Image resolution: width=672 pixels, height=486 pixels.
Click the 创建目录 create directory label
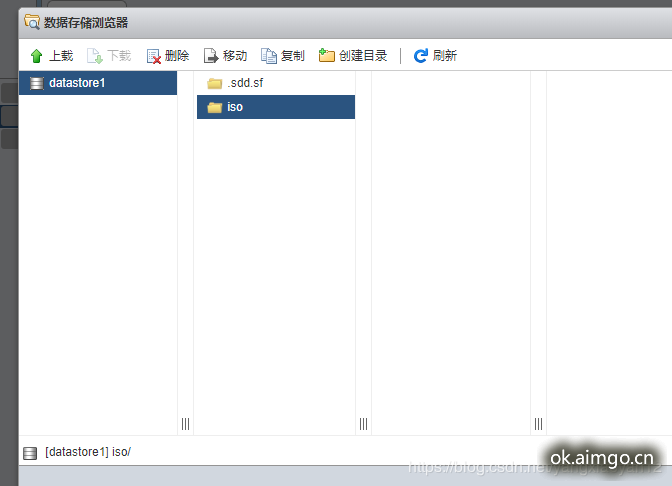[x=363, y=56]
